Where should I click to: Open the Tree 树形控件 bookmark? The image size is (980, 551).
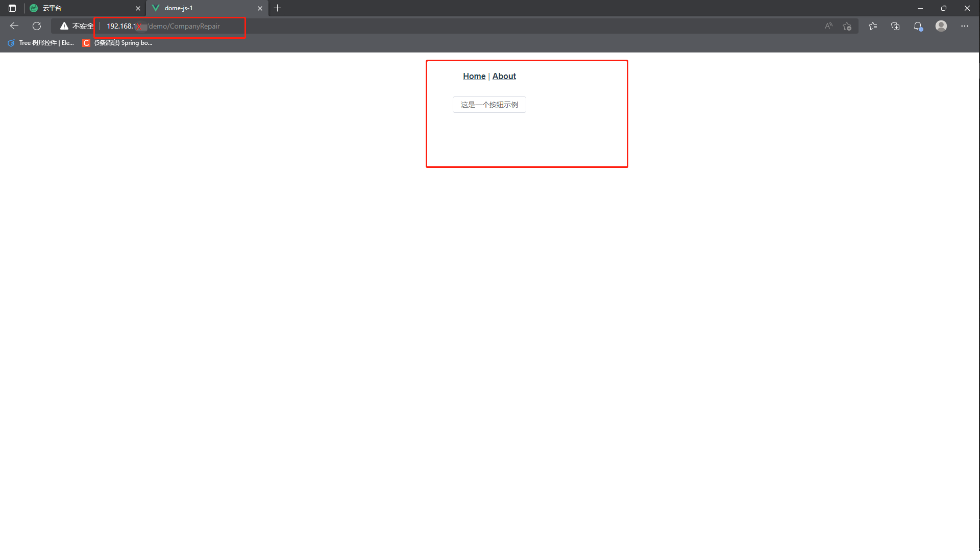point(41,43)
